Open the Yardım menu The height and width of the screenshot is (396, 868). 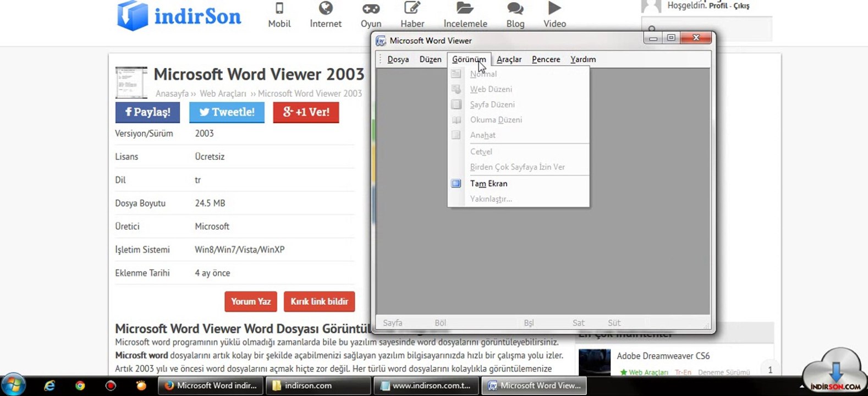[583, 59]
